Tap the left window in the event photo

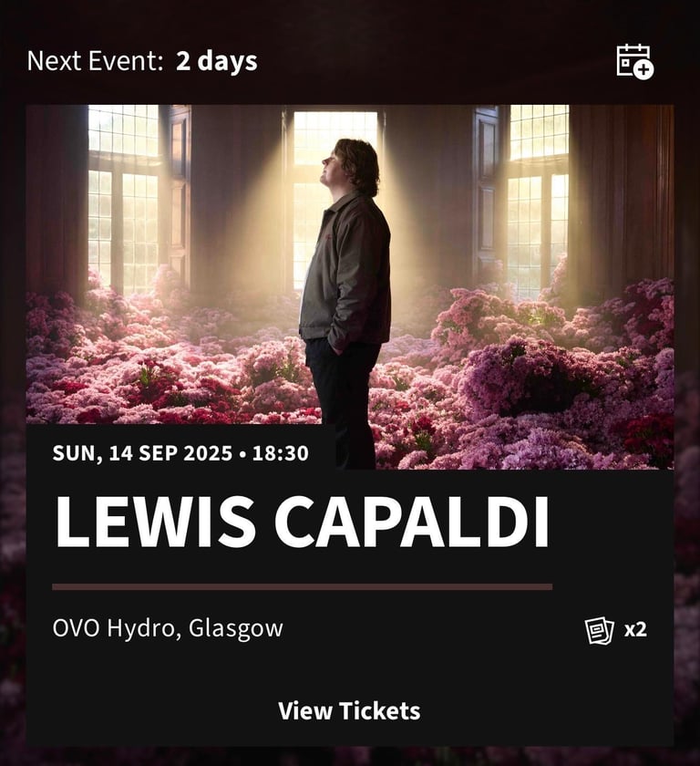click(123, 201)
